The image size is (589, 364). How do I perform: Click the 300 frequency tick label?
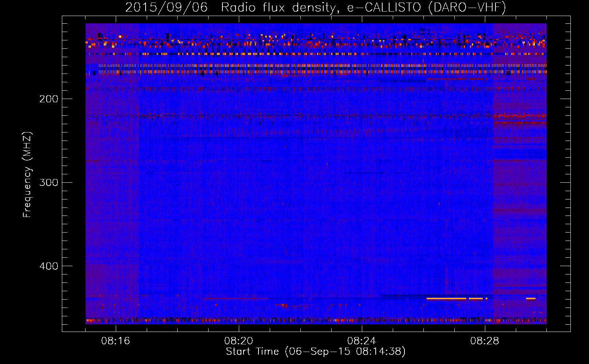point(48,182)
